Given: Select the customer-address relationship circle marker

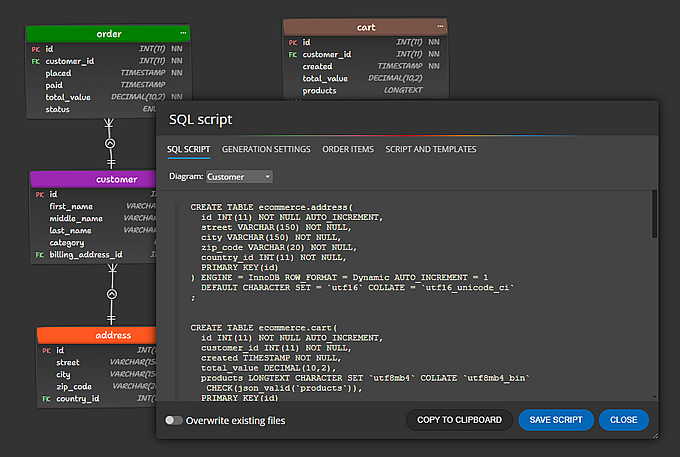Looking at the screenshot, I should click(112, 294).
